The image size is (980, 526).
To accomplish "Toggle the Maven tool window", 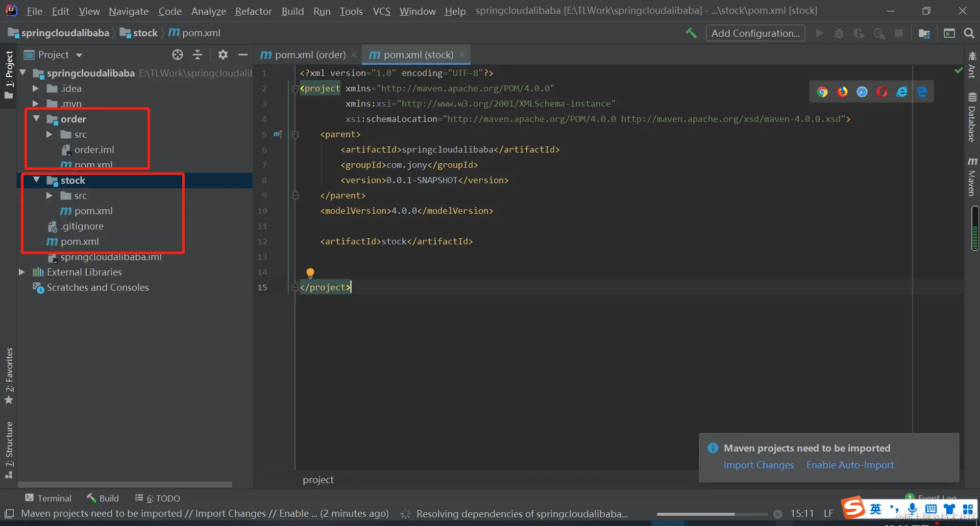I will tap(972, 177).
